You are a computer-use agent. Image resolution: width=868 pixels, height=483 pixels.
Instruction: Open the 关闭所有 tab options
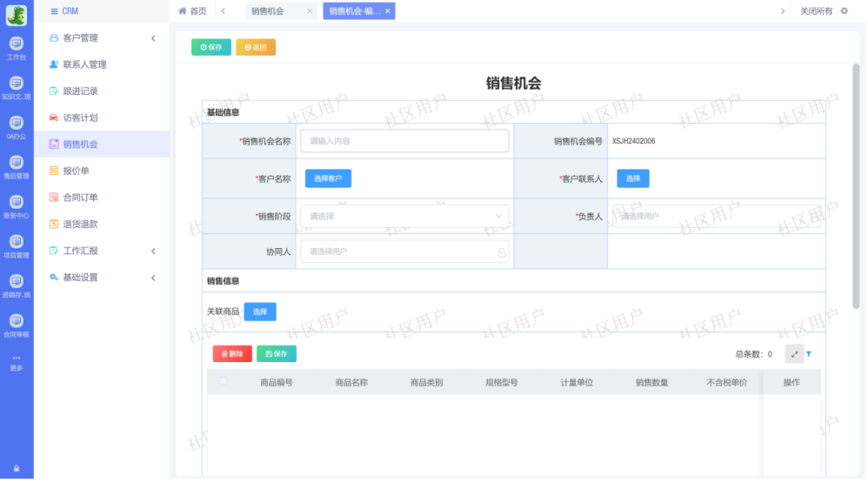(815, 11)
